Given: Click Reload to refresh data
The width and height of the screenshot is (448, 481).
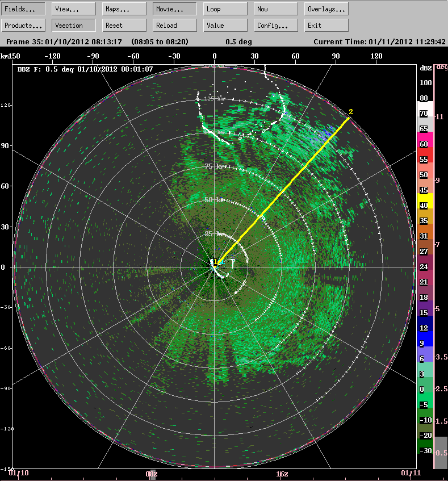Looking at the screenshot, I should coord(175,26).
